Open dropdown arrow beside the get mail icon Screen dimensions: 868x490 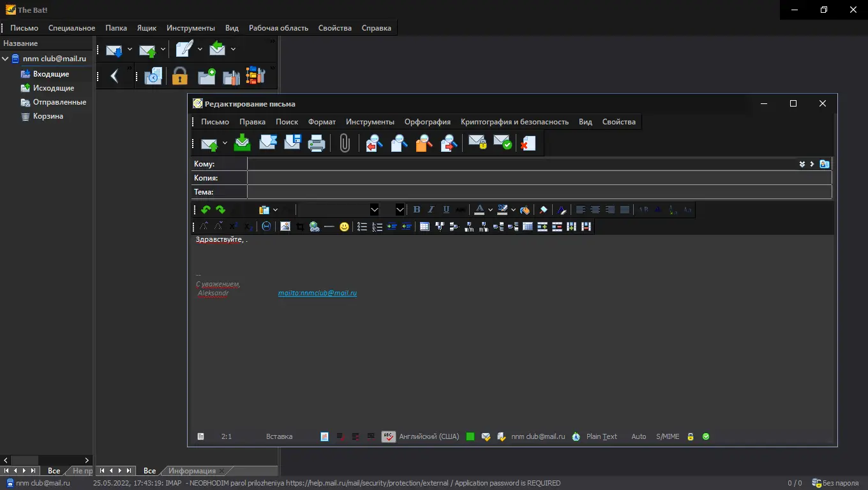[x=130, y=49]
